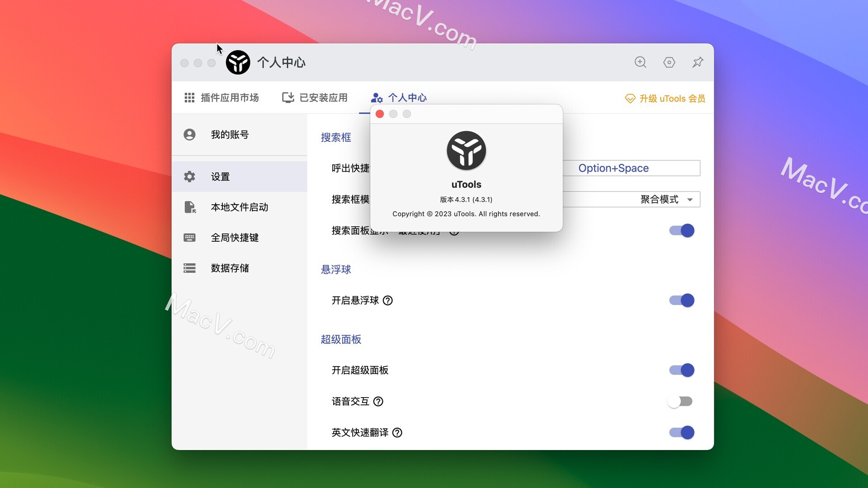Switch to the 已安装应用 tab

click(315, 98)
